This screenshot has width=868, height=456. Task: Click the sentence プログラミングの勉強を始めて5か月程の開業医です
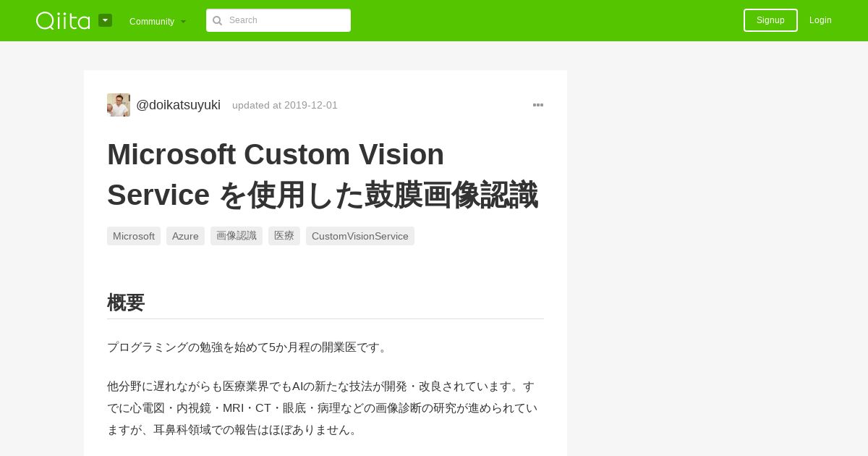click(x=249, y=347)
